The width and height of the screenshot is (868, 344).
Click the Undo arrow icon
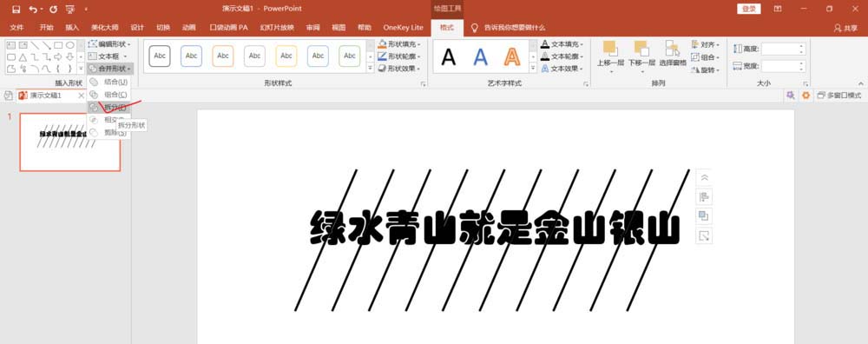click(x=33, y=10)
